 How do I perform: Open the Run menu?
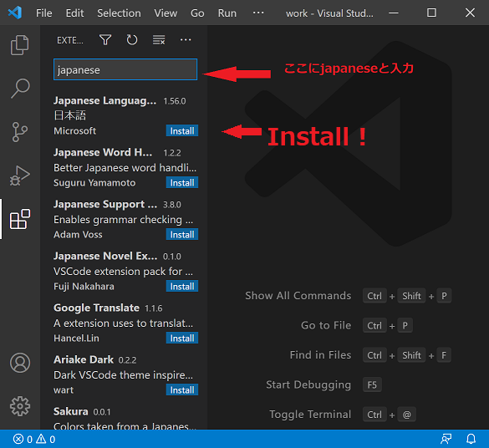227,13
